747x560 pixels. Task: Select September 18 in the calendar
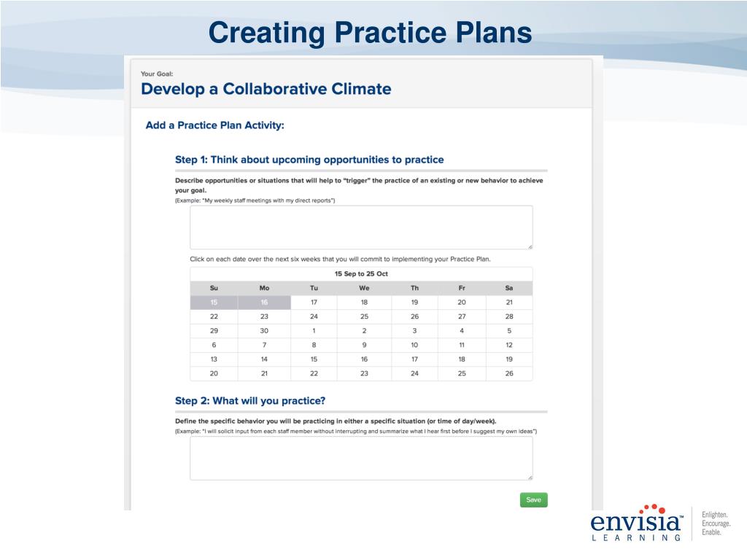pos(364,303)
